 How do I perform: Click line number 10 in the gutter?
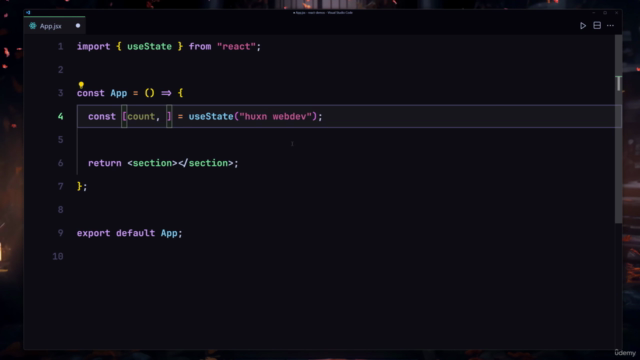(x=58, y=256)
